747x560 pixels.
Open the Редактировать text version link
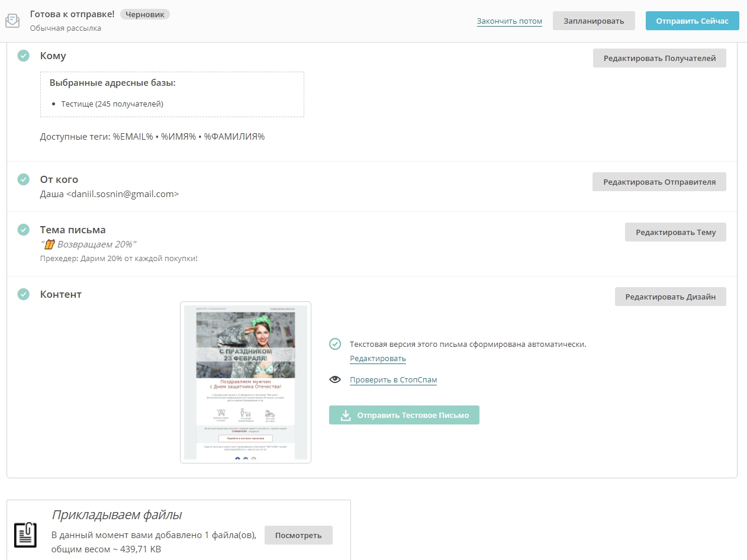pyautogui.click(x=378, y=359)
